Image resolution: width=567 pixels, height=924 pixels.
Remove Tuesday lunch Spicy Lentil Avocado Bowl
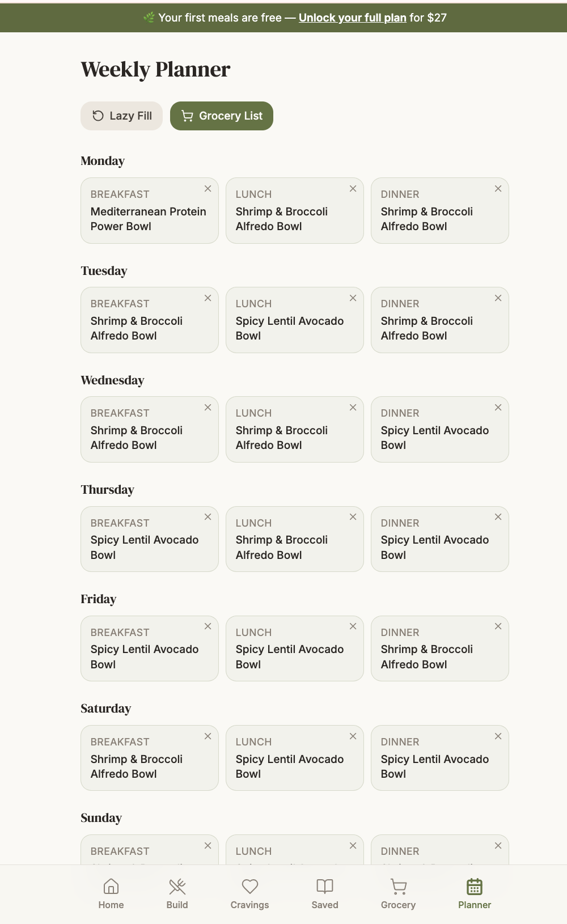(x=353, y=298)
